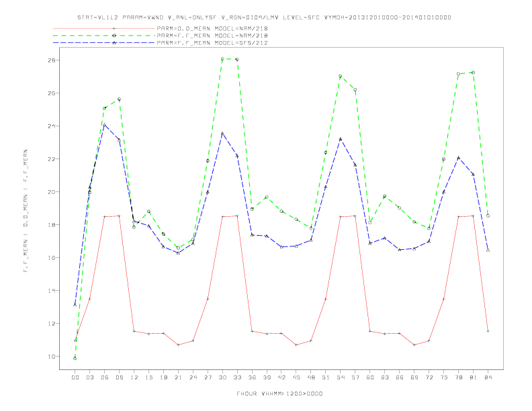Click x-axis tick label 54
Image resolution: width=532 pixels, height=411 pixels.
341,377
